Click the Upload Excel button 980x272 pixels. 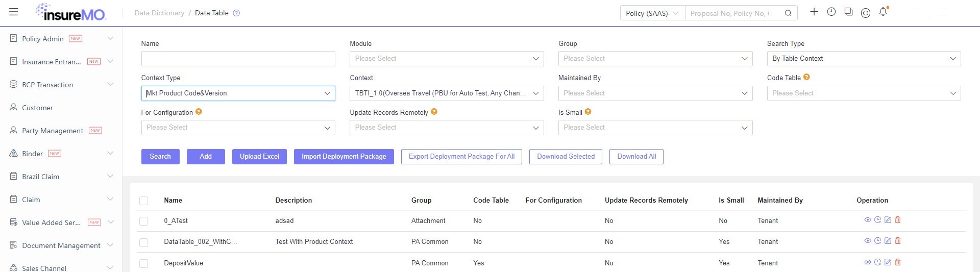pyautogui.click(x=259, y=157)
